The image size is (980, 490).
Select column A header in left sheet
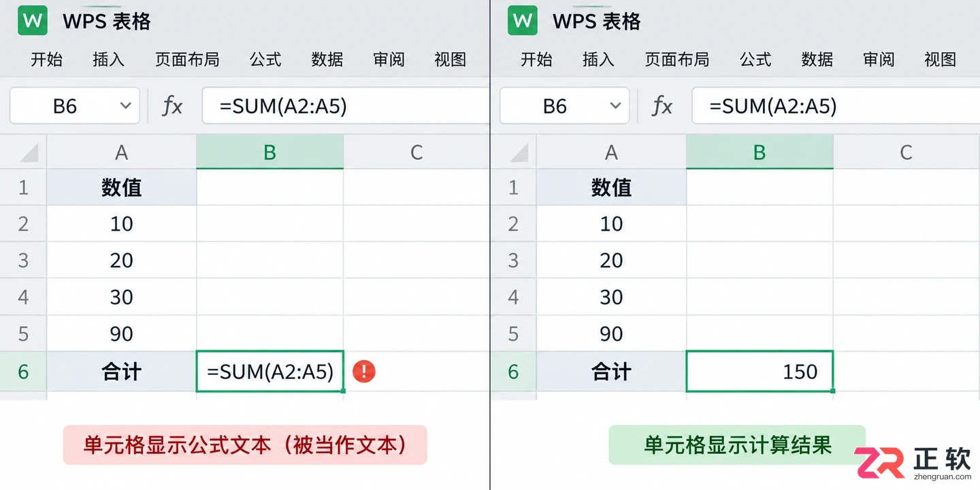[x=122, y=152]
